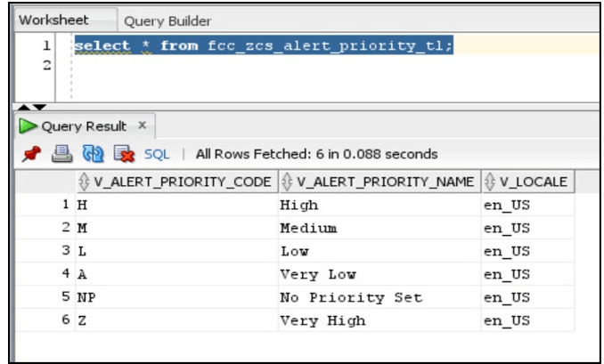
Task: Click the green run icon in Query Result tab
Action: [28, 125]
